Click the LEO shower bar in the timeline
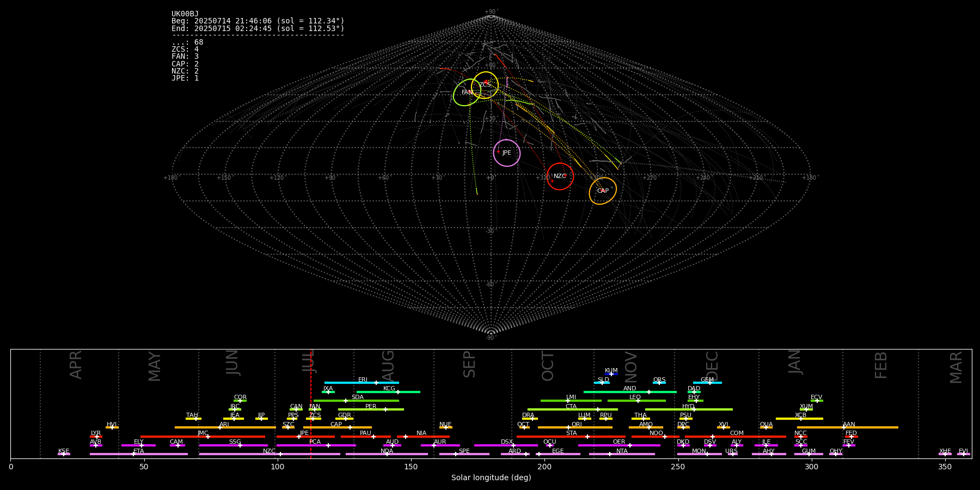This screenshot has height=490, width=980. (x=636, y=401)
